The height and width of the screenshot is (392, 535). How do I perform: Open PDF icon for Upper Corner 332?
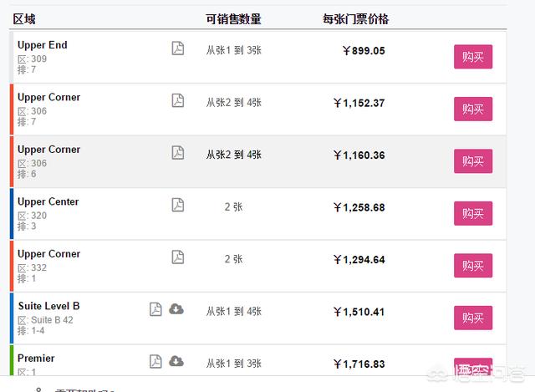[x=178, y=257]
